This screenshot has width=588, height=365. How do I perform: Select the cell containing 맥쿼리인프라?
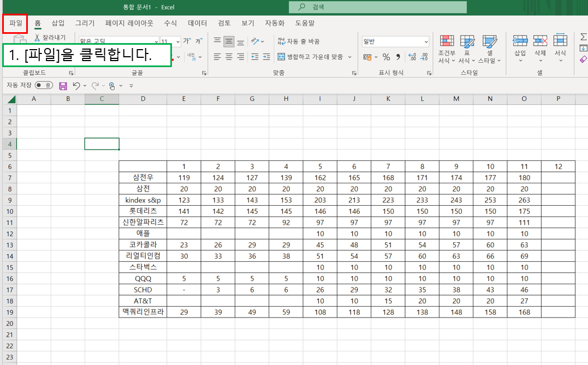point(143,312)
